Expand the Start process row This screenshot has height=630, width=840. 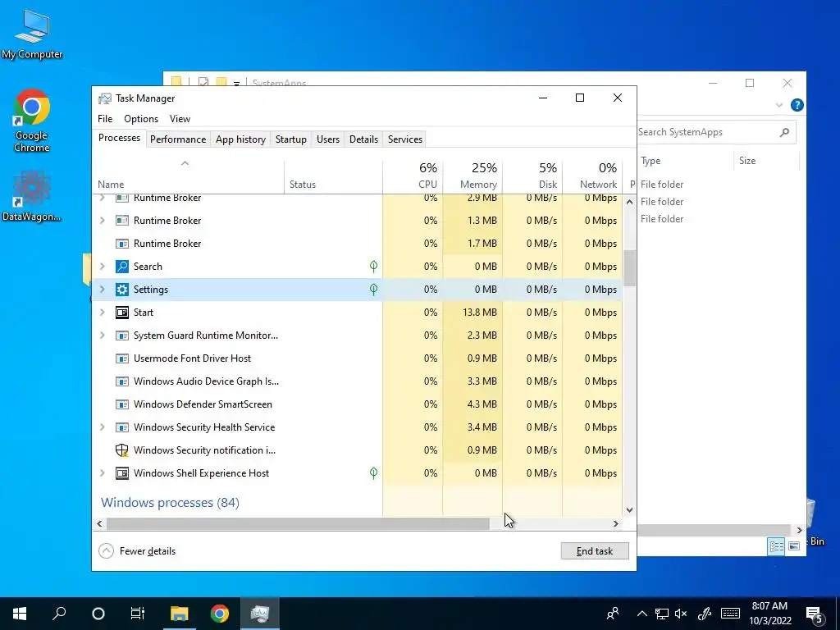(x=103, y=313)
